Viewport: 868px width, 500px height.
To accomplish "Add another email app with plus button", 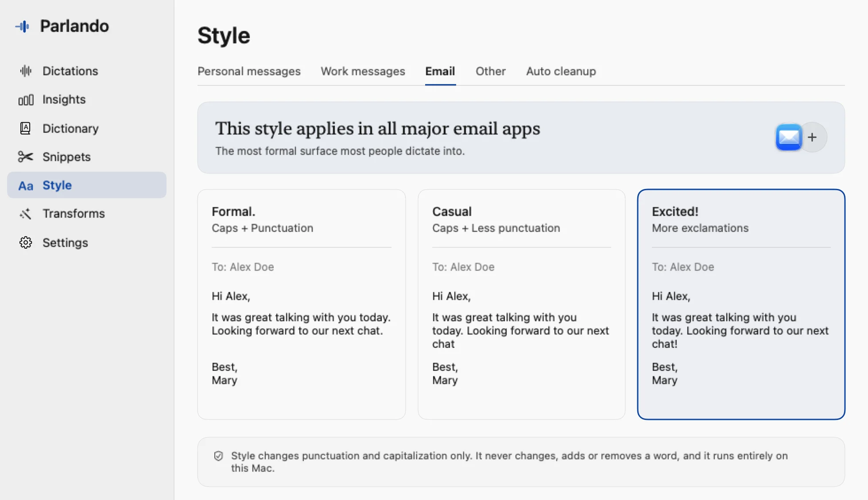I will pos(812,137).
